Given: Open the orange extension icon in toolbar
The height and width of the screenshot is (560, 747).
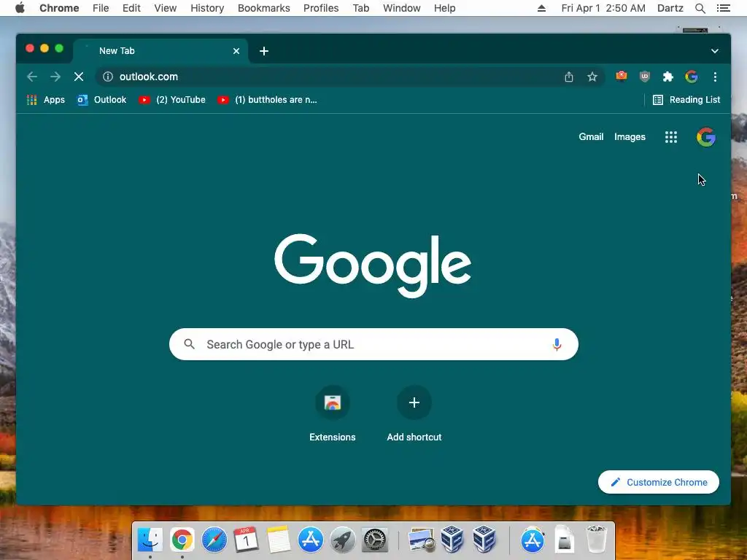Looking at the screenshot, I should coord(622,76).
